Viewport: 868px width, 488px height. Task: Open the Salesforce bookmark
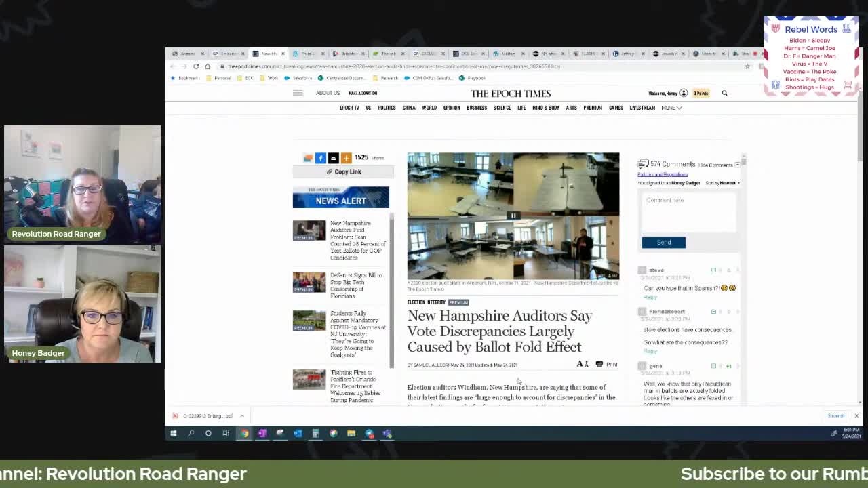click(298, 78)
